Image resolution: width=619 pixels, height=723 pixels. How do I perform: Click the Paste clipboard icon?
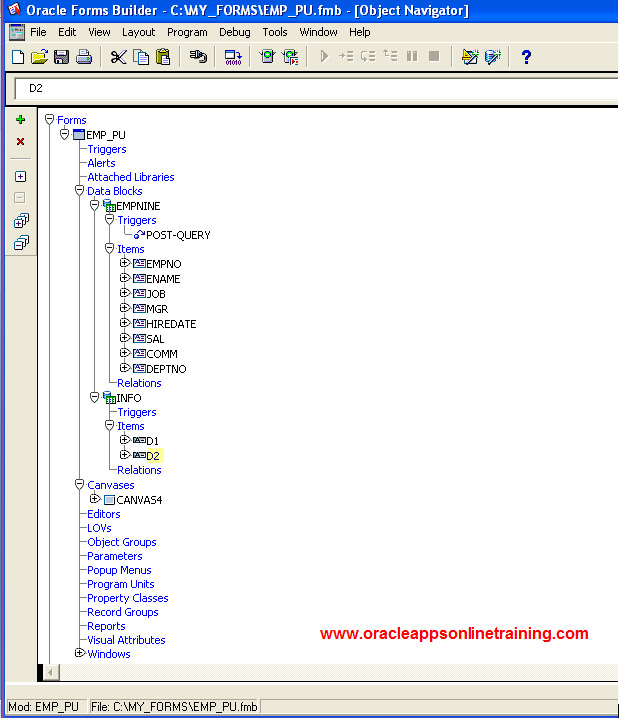pos(162,57)
